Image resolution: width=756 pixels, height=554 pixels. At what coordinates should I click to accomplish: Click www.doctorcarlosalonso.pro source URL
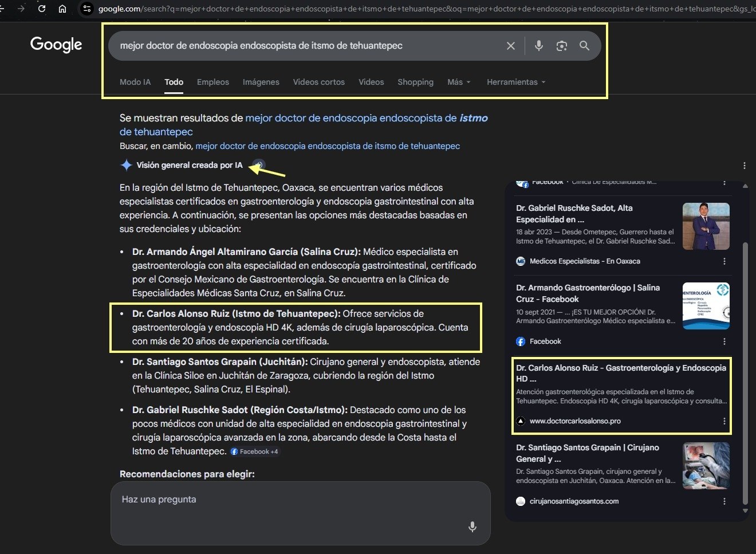575,421
